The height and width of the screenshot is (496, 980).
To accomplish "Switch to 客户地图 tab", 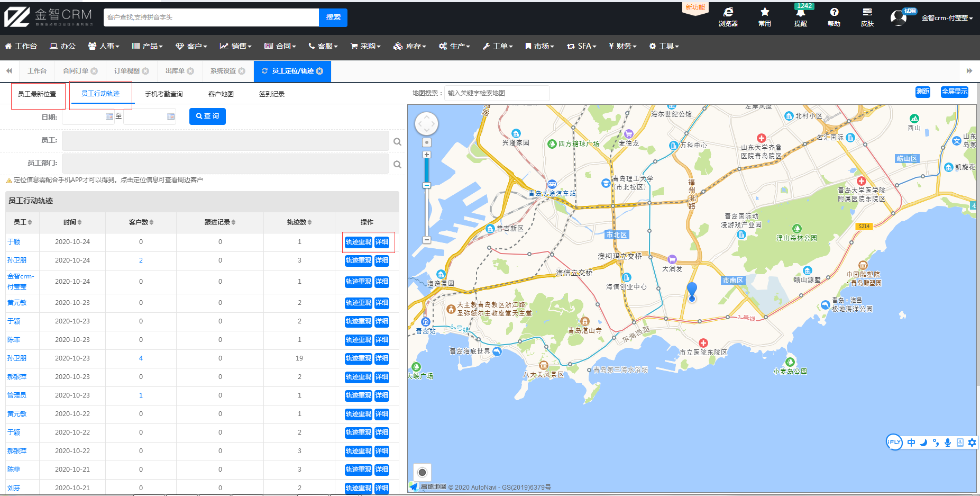I will point(221,94).
